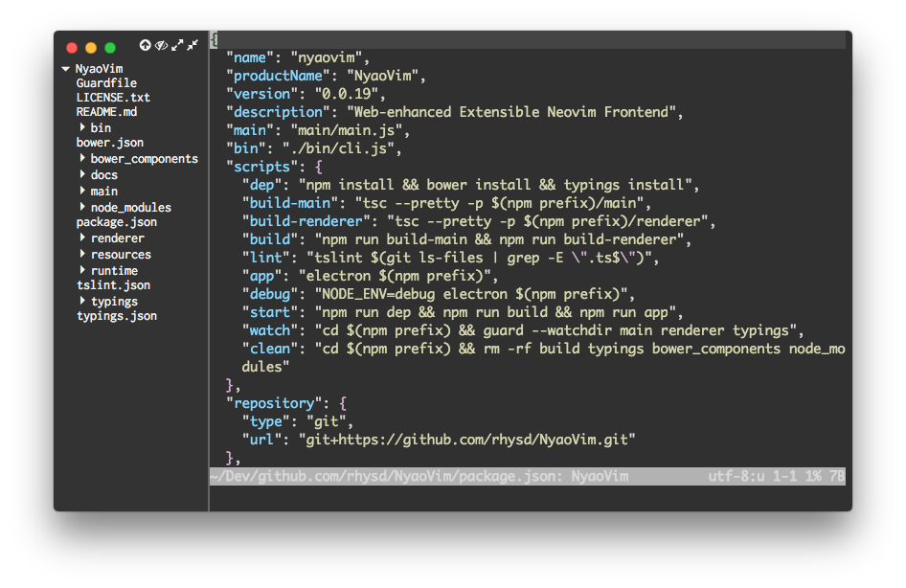
Task: Select the bin folder label
Action: click(101, 128)
